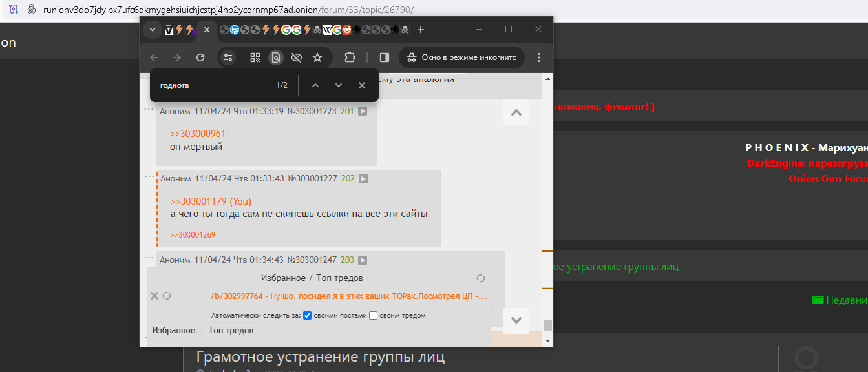Switch to the Wikipedia tab
The image size is (868, 372).
point(327,30)
